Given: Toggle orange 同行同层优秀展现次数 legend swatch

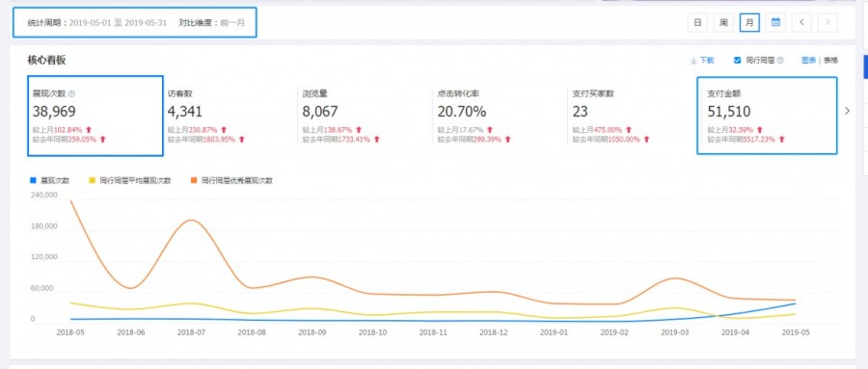Looking at the screenshot, I should click(x=194, y=180).
